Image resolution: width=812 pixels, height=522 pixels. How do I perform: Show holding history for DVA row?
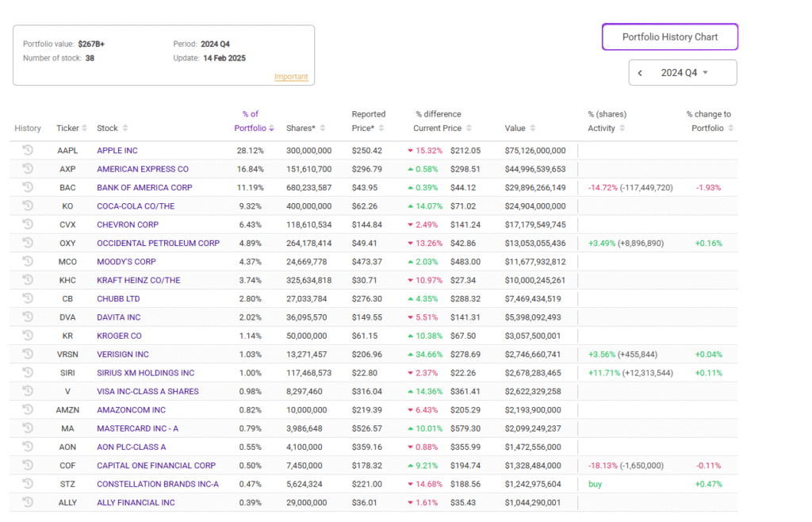[28, 317]
